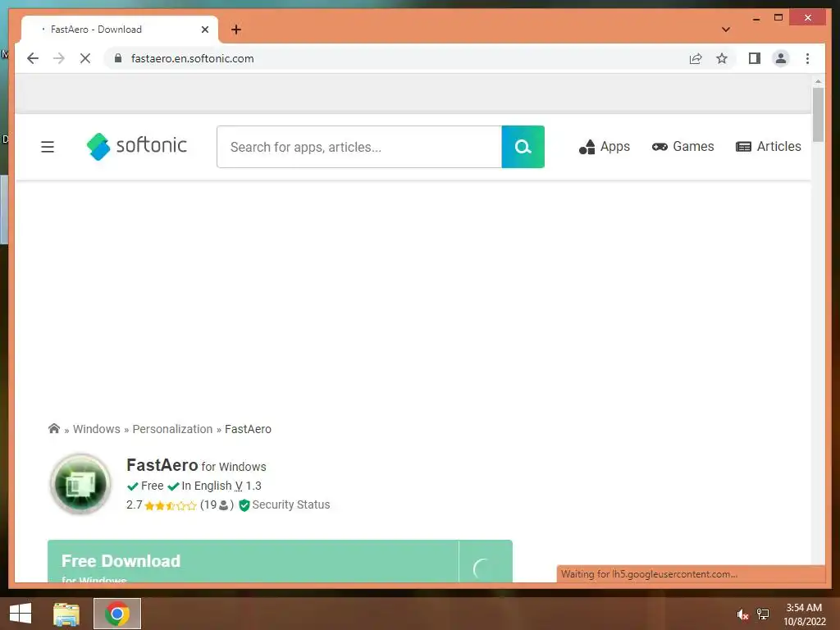
Task: Open the Apps section
Action: click(605, 147)
